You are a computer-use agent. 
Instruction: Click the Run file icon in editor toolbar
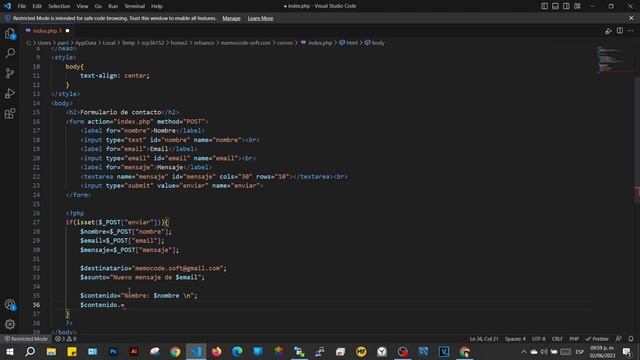point(608,31)
